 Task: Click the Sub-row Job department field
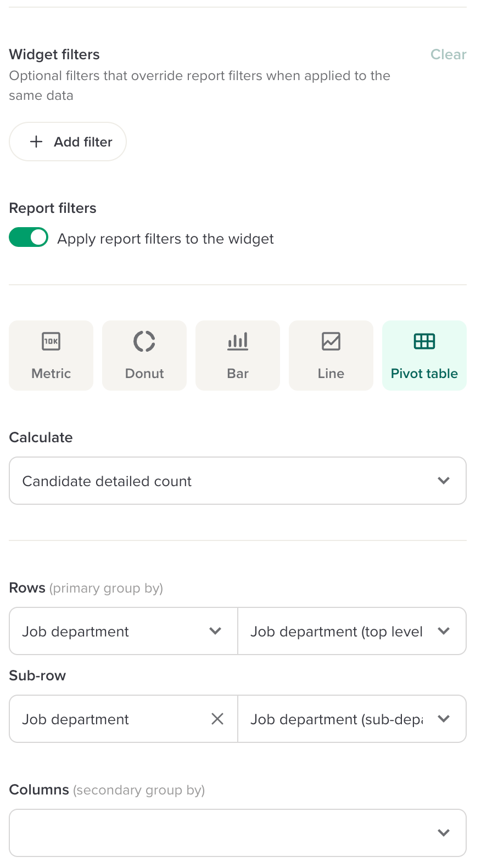pyautogui.click(x=110, y=719)
